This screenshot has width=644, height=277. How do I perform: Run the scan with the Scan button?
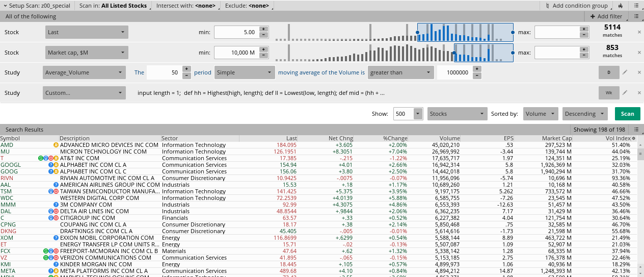pos(628,114)
